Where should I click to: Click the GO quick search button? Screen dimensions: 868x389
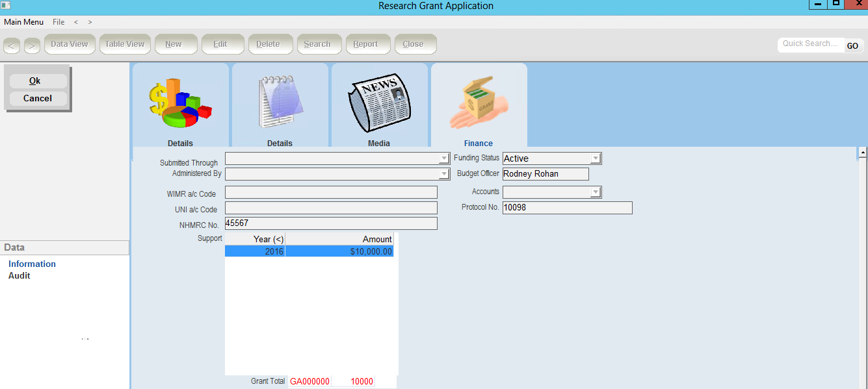[852, 45]
